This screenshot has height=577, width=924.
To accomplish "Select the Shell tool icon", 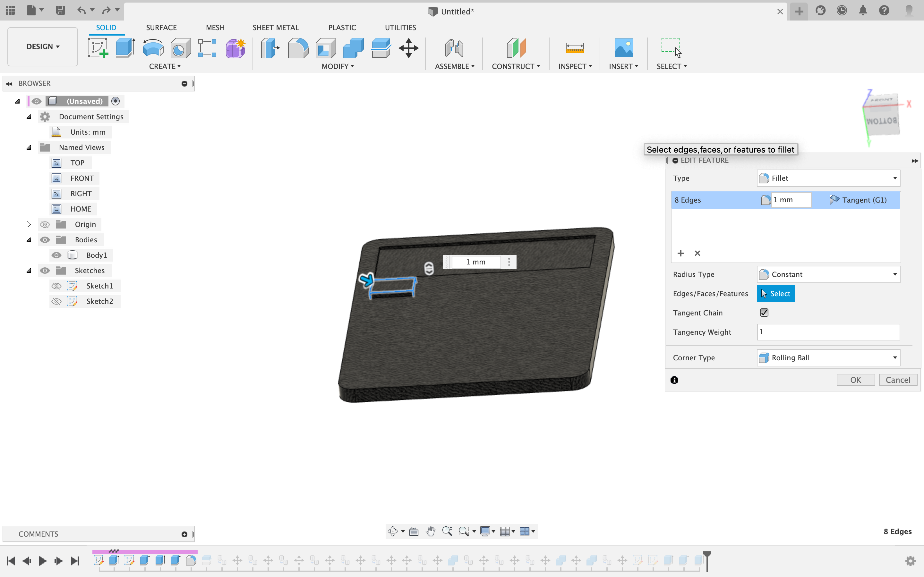I will click(326, 48).
